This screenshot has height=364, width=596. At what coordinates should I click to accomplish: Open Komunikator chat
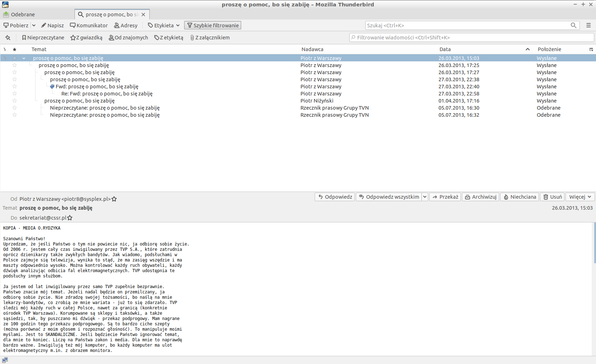pyautogui.click(x=89, y=26)
